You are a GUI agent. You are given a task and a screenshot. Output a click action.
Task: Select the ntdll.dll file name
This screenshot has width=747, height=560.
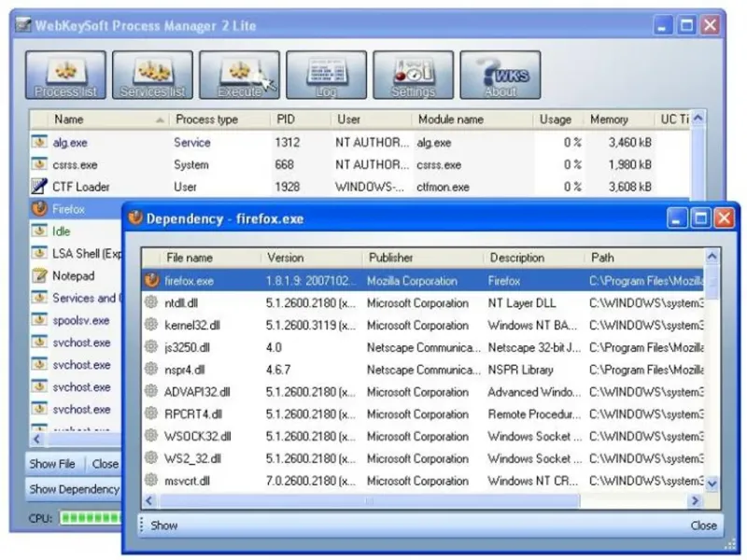click(181, 302)
